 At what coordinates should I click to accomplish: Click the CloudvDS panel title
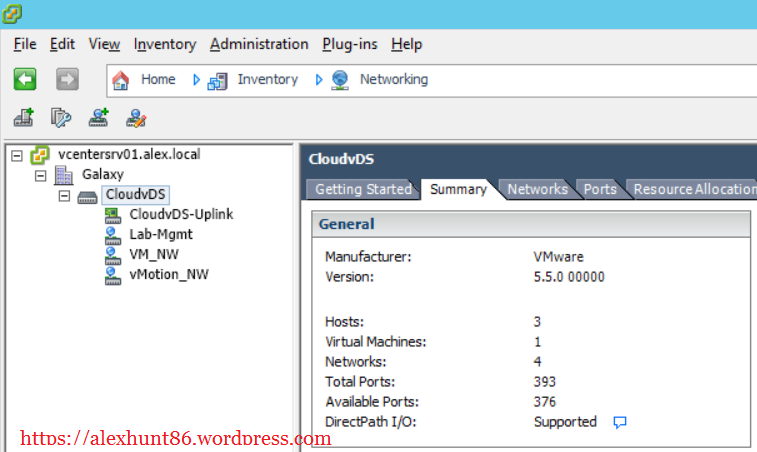pos(341,159)
